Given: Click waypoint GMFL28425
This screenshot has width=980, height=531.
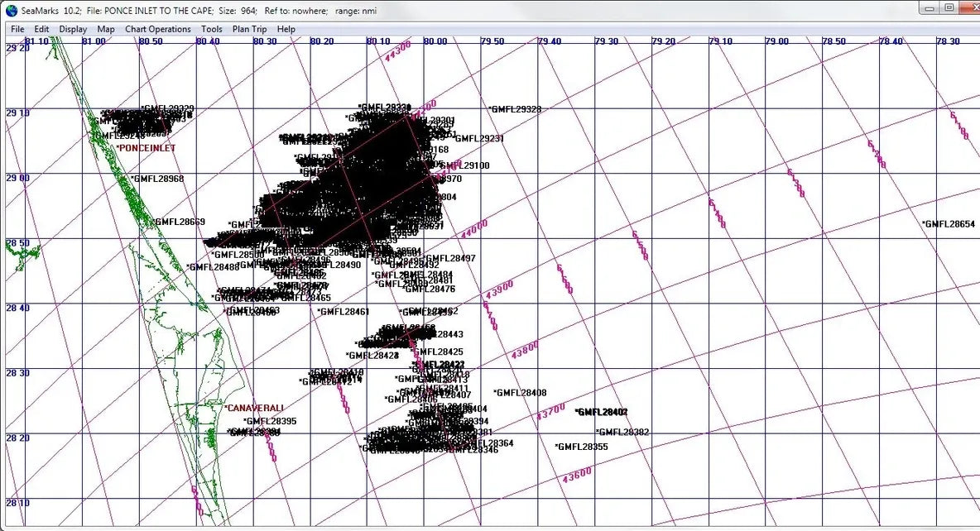Looking at the screenshot, I should (438, 352).
